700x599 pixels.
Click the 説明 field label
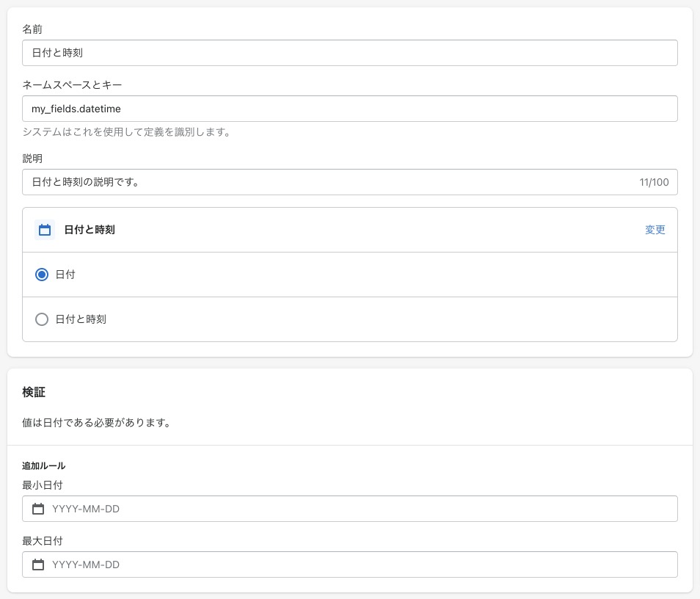[x=32, y=158]
